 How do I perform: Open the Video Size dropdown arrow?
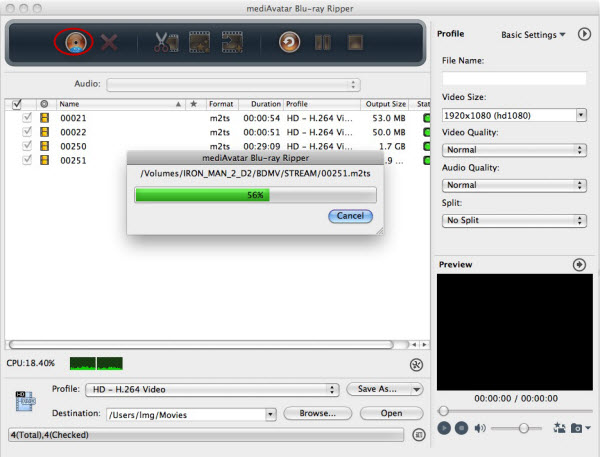(581, 115)
